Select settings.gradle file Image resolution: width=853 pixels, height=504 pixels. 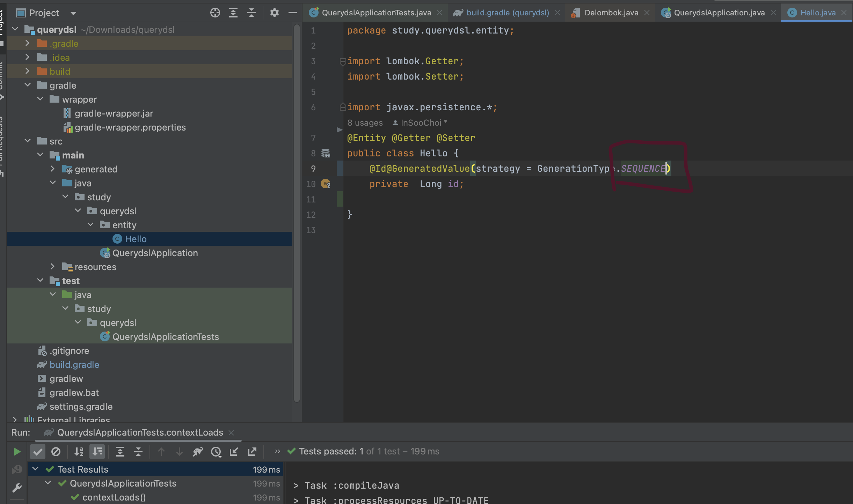click(x=81, y=407)
